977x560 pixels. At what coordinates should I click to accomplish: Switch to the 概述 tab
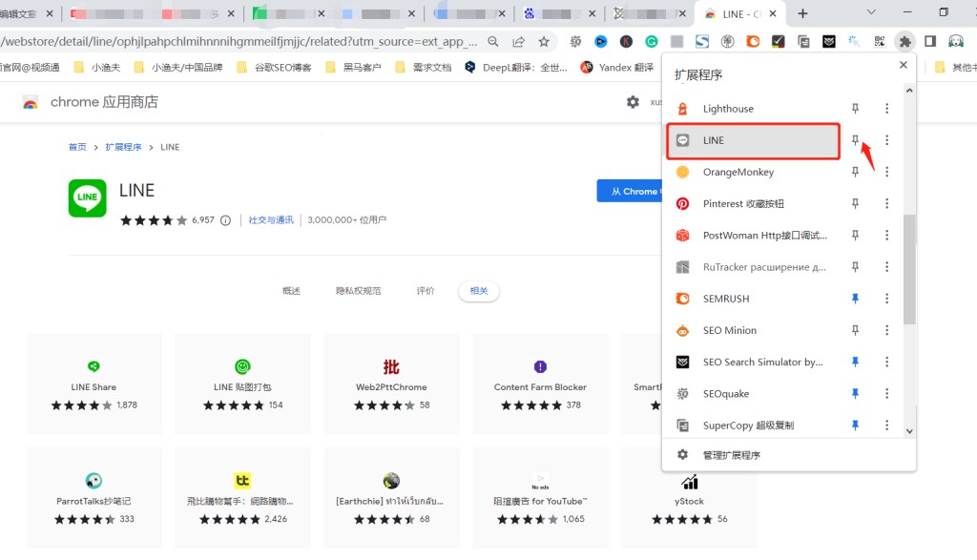click(291, 291)
